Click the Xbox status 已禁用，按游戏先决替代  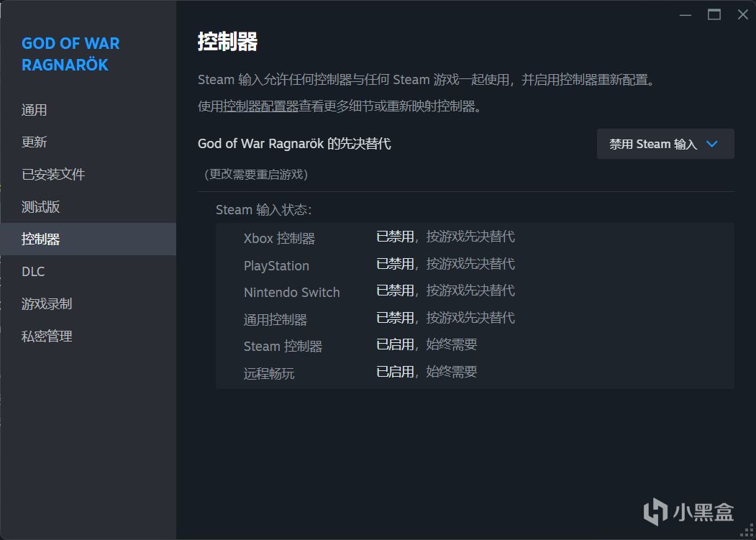445,237
